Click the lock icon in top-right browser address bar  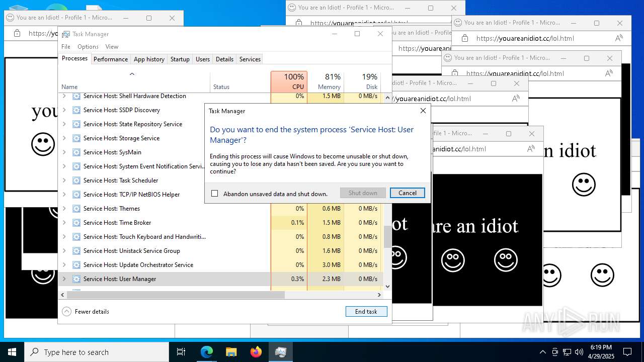pos(465,38)
